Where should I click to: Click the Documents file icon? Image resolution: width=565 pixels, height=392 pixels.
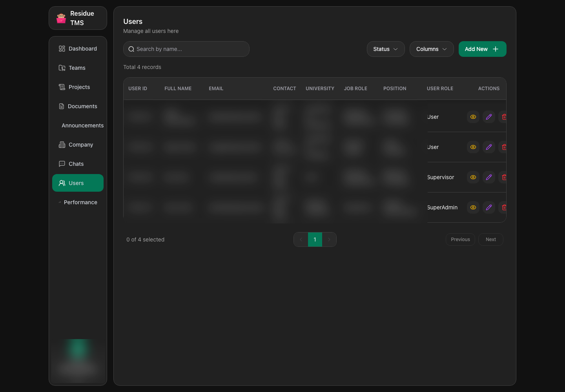(x=62, y=106)
